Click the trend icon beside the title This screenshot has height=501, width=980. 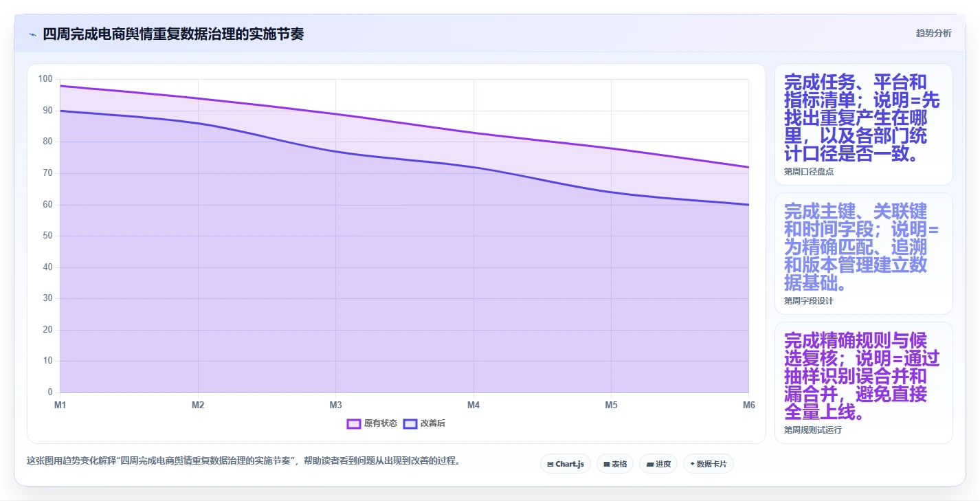click(32, 34)
